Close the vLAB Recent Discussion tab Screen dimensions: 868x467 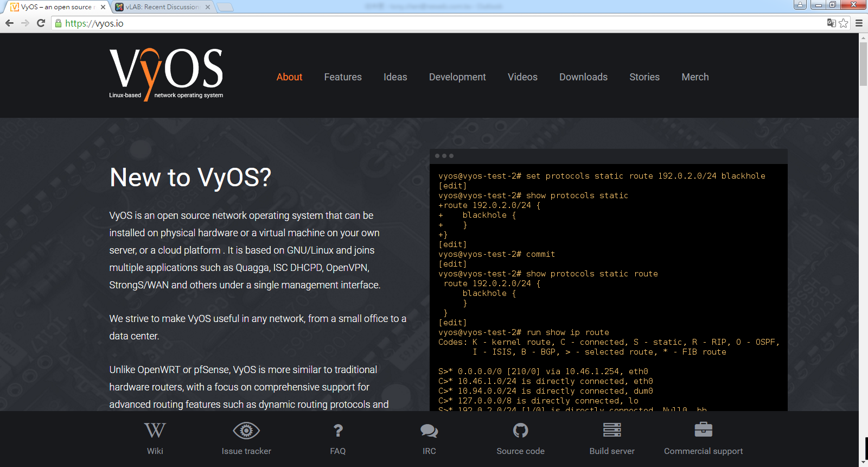click(x=208, y=7)
